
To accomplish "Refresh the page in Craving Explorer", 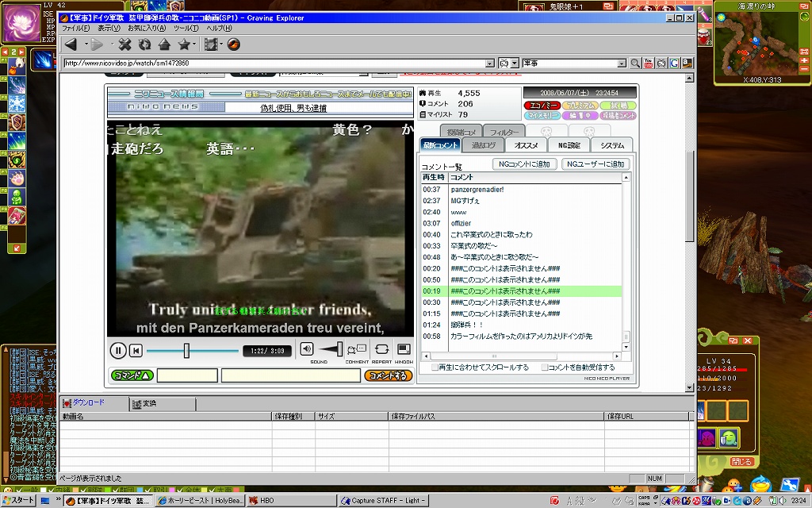I will click(x=144, y=44).
